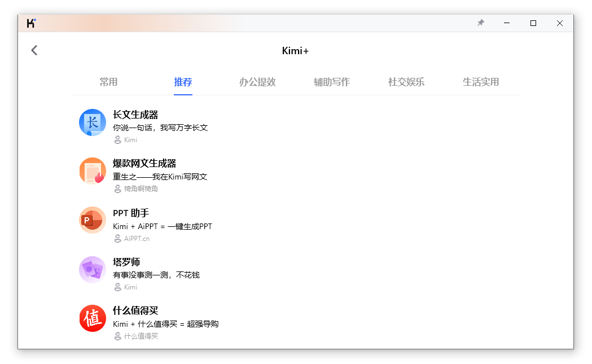Open the 办公提效 tab
The height and width of the screenshot is (364, 592).
pyautogui.click(x=257, y=82)
